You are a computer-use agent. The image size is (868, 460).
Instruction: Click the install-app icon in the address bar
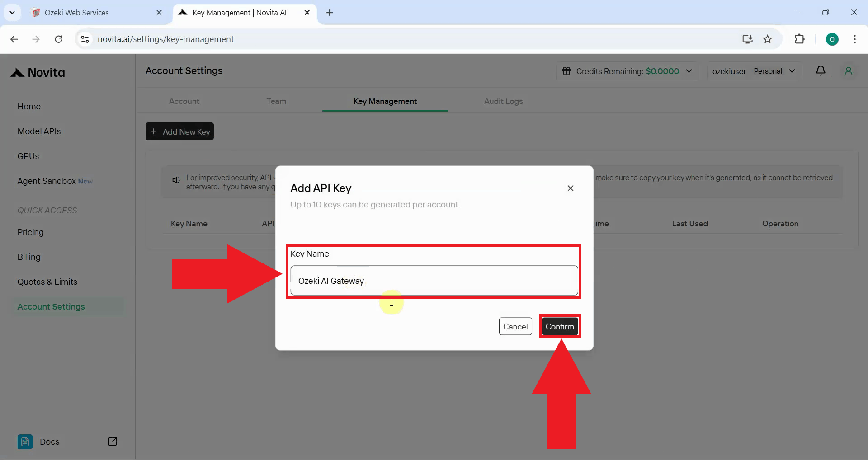[747, 39]
